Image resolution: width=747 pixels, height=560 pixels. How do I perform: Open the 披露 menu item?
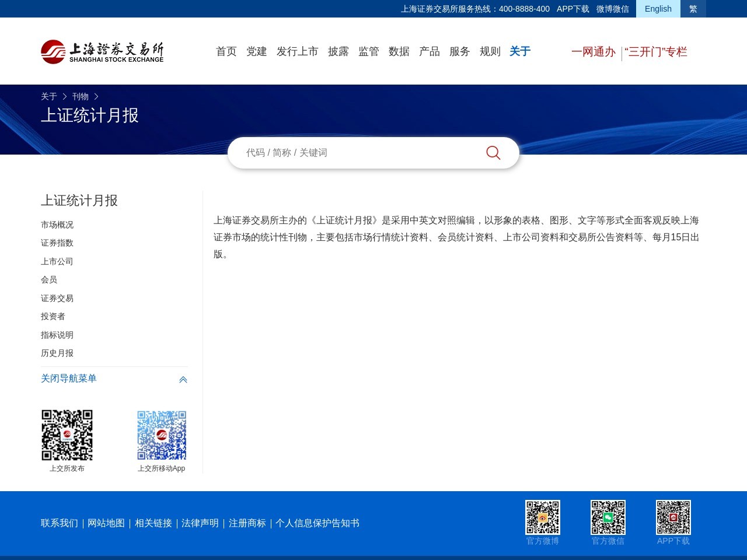tap(338, 51)
